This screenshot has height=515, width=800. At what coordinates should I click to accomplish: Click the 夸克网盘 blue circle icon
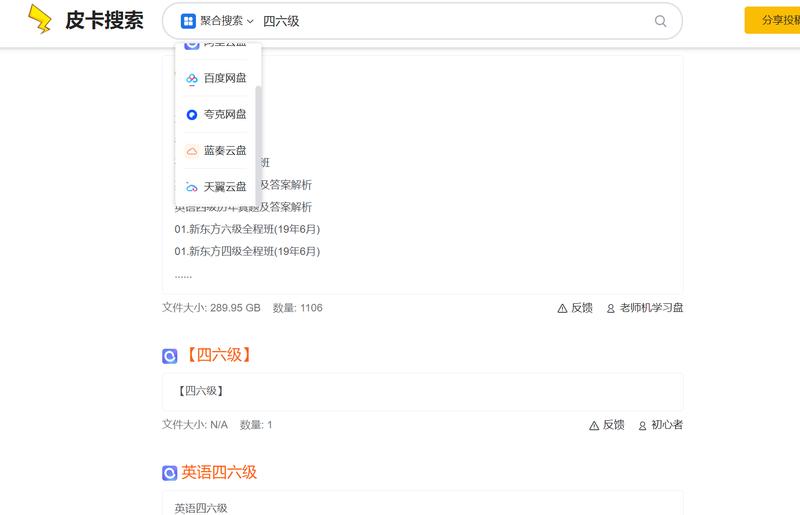(x=191, y=115)
